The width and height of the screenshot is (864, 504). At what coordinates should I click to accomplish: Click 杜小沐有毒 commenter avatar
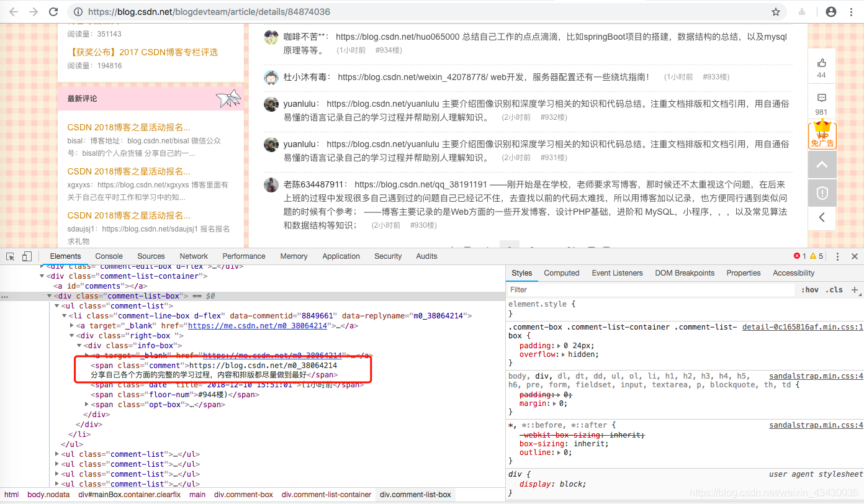click(x=271, y=78)
